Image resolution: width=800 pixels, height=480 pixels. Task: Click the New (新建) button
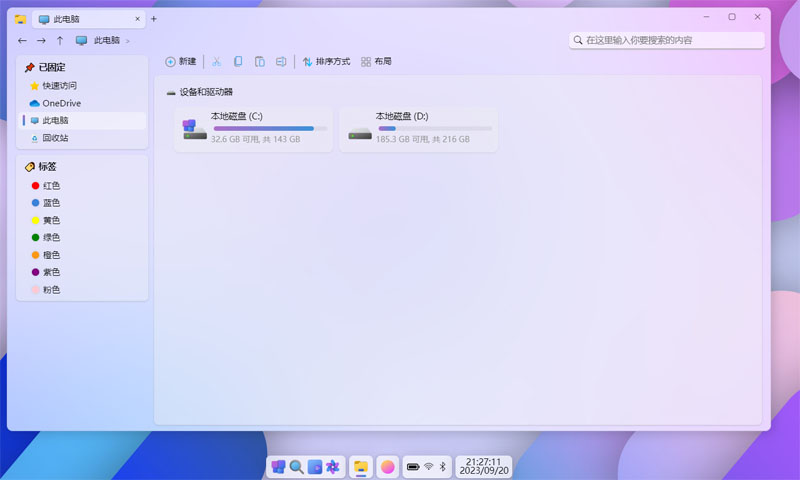(181, 62)
